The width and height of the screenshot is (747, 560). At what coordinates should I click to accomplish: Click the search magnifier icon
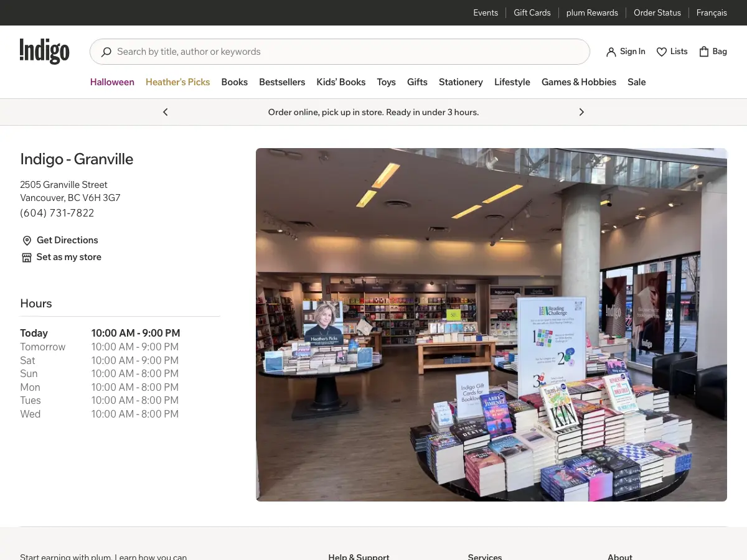(106, 52)
